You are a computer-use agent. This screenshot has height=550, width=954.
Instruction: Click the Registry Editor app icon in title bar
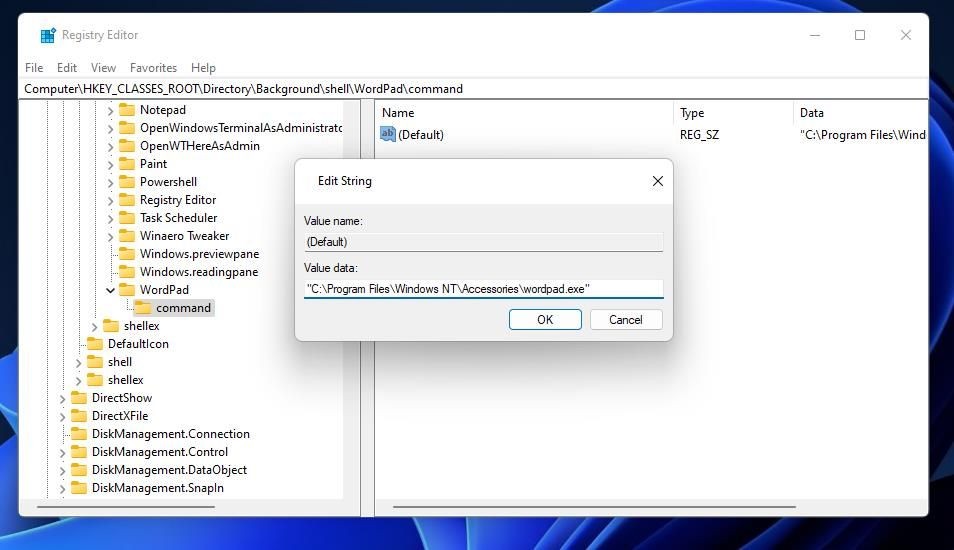[48, 35]
